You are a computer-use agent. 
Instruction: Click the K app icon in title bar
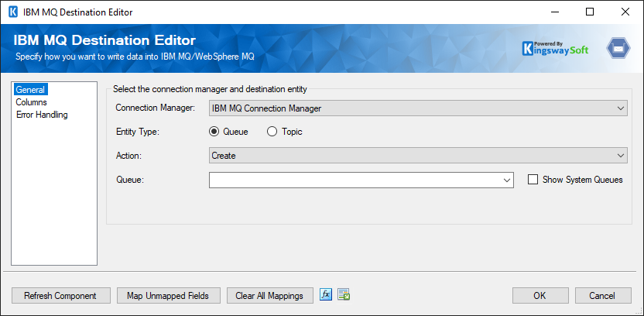pos(13,12)
